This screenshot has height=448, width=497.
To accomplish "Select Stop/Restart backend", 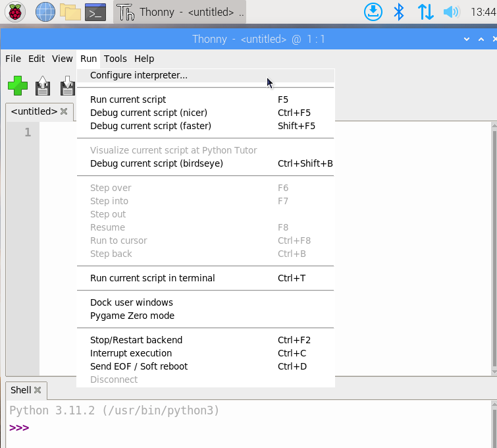I will coord(205,340).
